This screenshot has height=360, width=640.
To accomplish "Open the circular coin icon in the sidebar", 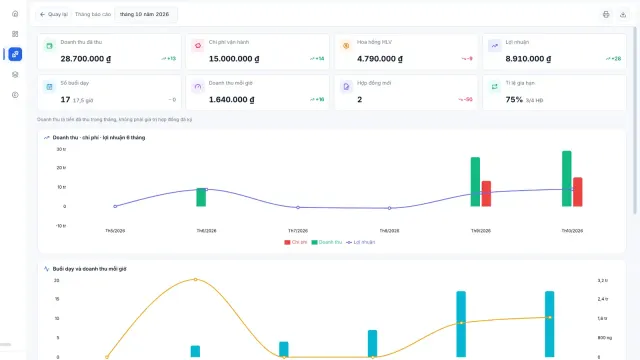I will click(15, 95).
